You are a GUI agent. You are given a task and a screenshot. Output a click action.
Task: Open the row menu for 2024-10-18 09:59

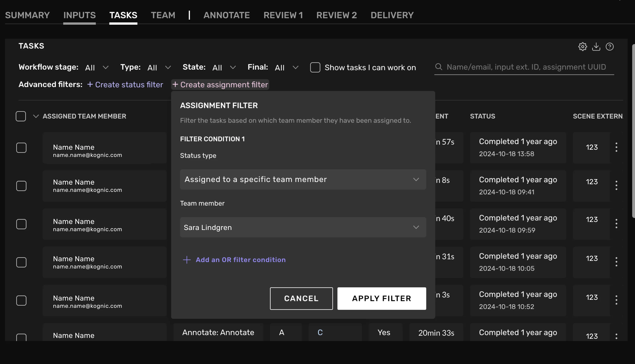click(616, 224)
